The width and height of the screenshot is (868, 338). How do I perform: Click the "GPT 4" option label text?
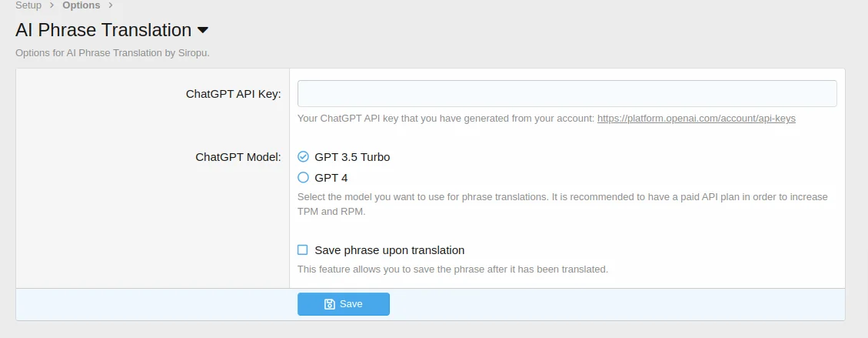tap(331, 178)
